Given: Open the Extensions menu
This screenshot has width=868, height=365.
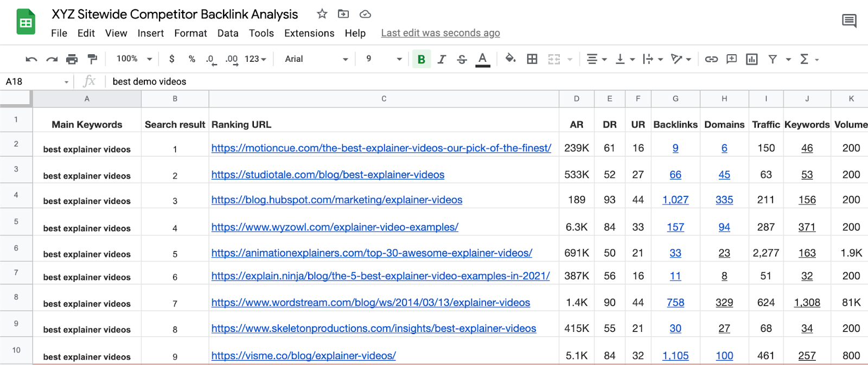Looking at the screenshot, I should tap(309, 33).
